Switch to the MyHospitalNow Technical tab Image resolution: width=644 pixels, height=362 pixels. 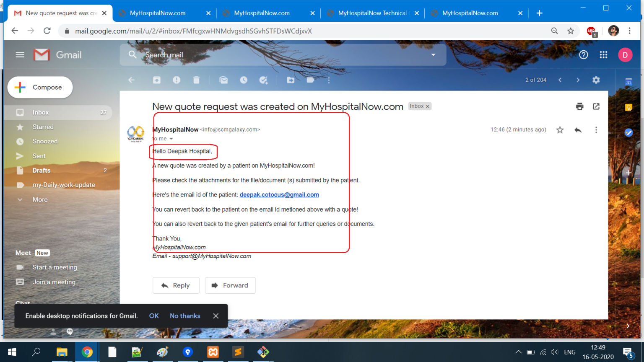pos(372,13)
